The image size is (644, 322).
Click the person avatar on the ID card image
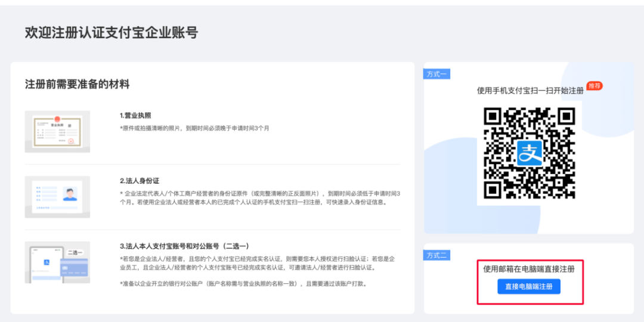tap(70, 194)
